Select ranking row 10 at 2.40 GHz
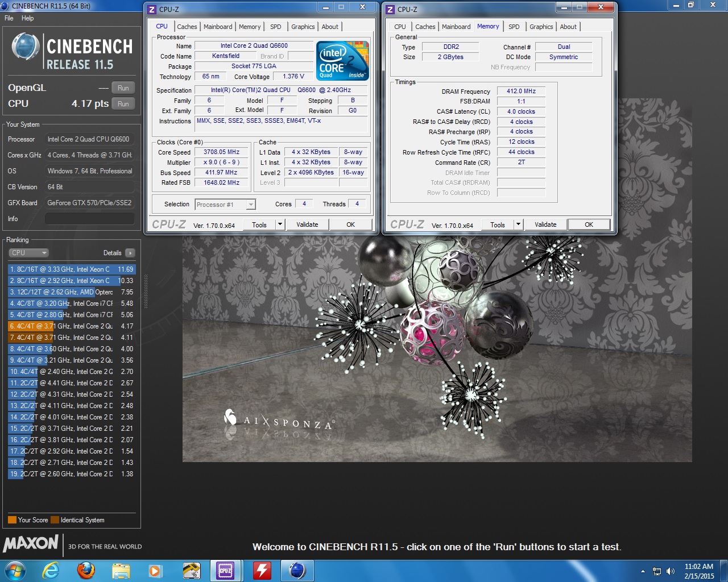Image resolution: width=728 pixels, height=582 pixels. coord(72,372)
